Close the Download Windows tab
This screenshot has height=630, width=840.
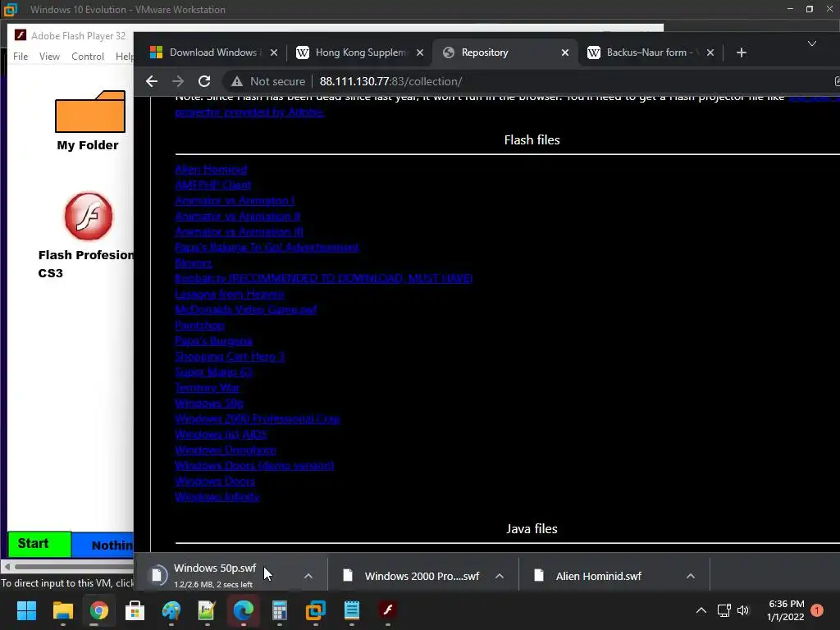coord(274,52)
